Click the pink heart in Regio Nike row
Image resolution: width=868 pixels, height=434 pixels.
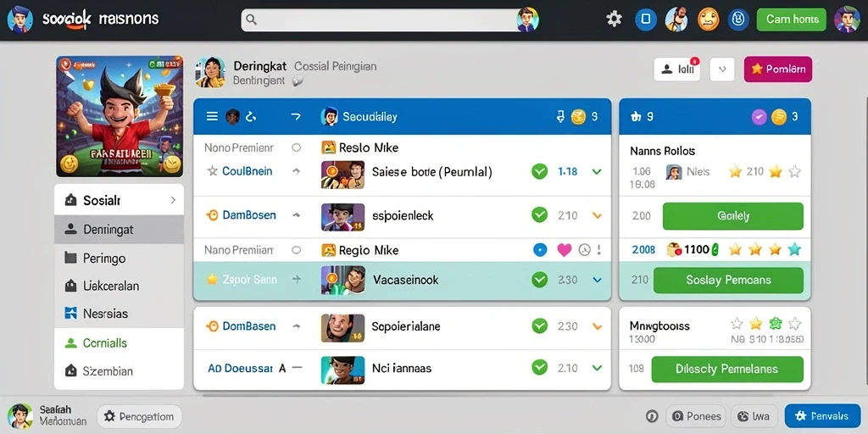coord(564,250)
